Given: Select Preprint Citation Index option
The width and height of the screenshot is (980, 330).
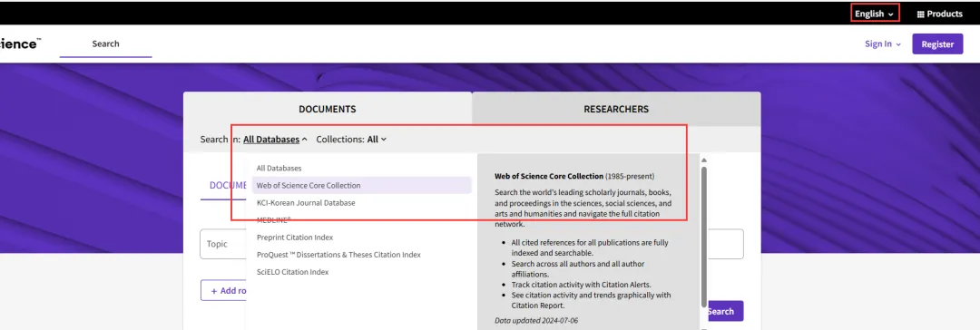Looking at the screenshot, I should pos(361,238).
